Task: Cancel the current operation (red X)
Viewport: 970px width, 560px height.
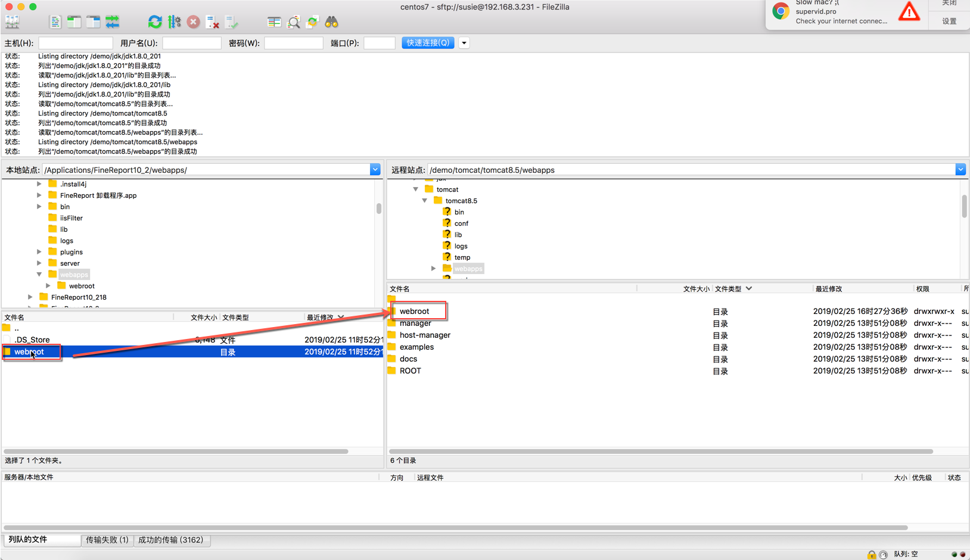Action: click(x=193, y=23)
